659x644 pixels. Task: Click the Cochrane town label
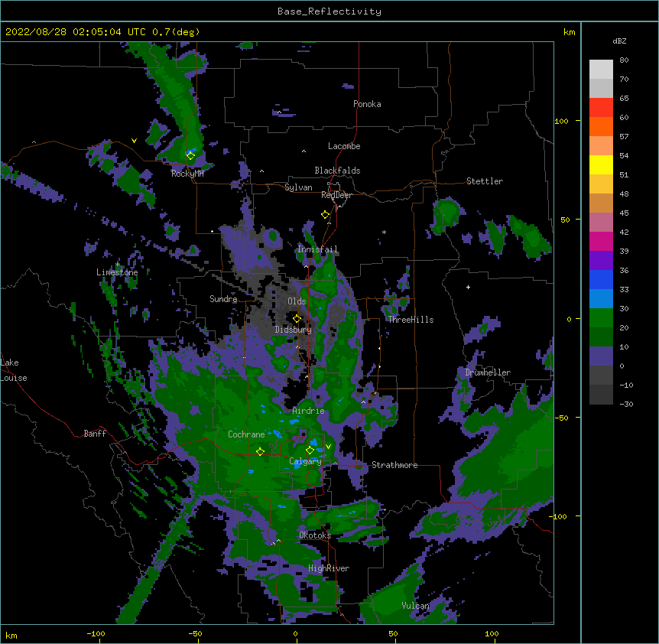(x=246, y=434)
